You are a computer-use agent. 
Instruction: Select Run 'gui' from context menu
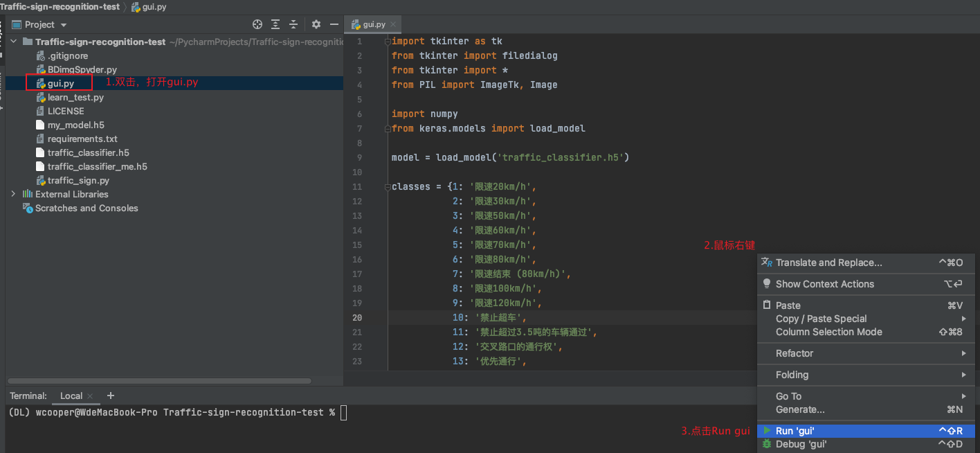pos(795,431)
